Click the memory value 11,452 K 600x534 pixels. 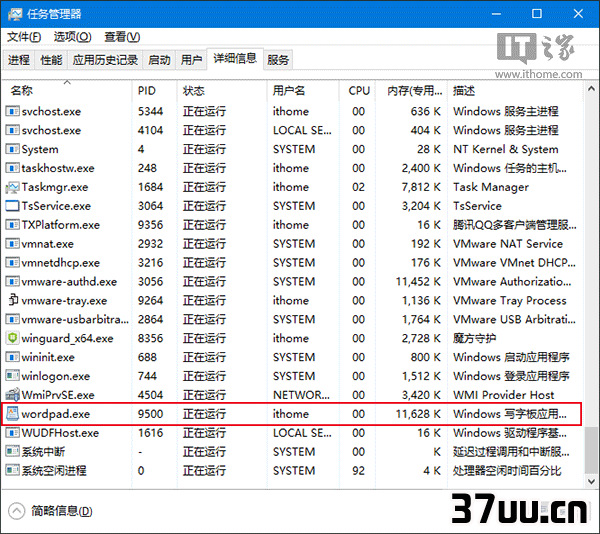418,282
